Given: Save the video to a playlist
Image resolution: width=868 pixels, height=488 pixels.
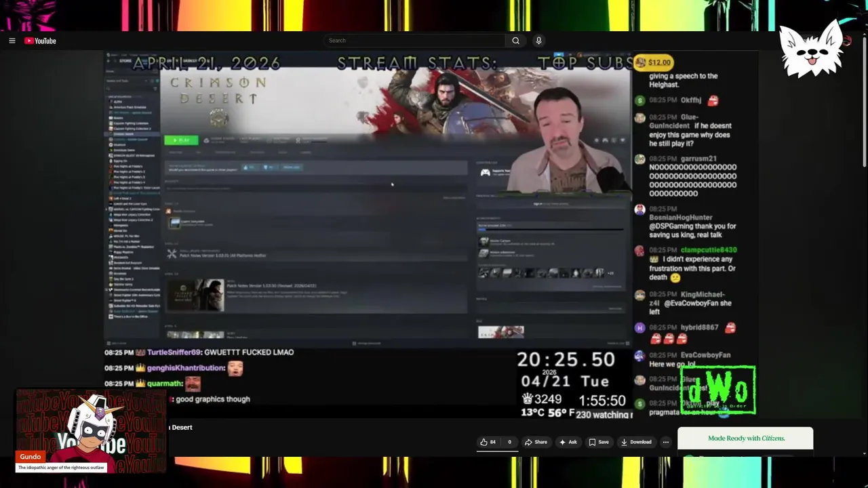Looking at the screenshot, I should click(x=598, y=442).
